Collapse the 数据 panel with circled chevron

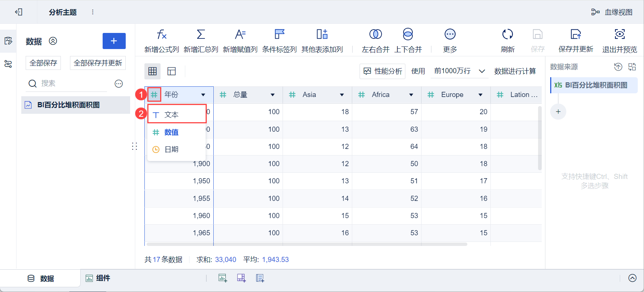53,41
